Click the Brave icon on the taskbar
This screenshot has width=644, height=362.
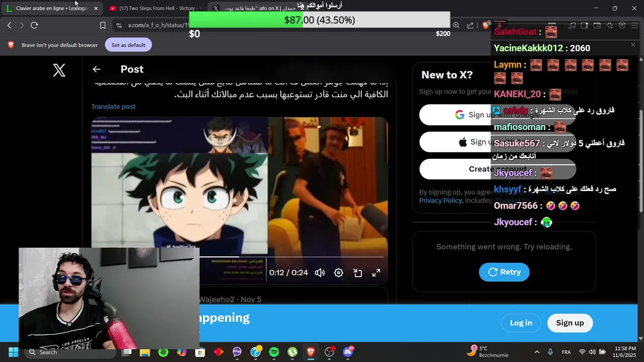(x=311, y=352)
